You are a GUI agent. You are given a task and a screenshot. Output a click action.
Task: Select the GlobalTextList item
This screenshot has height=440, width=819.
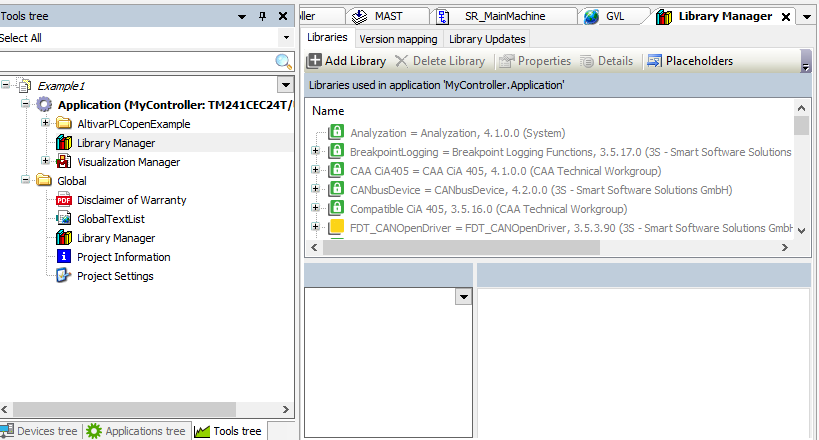pyautogui.click(x=110, y=219)
